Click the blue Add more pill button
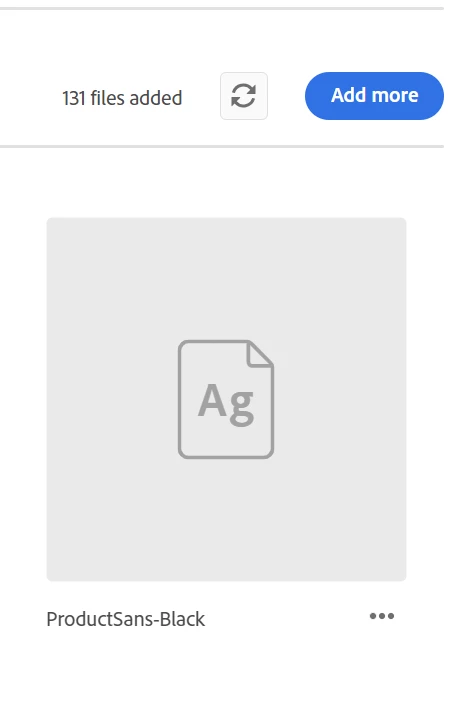This screenshot has height=705, width=468. pos(374,96)
